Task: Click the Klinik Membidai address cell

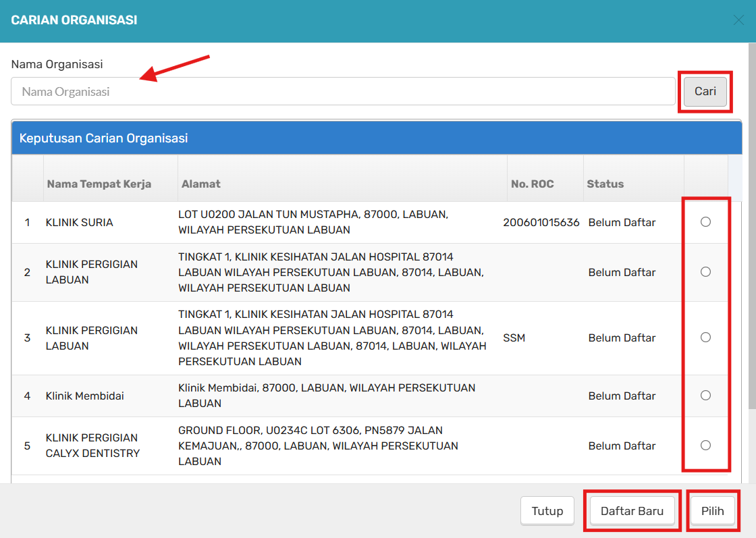Action: click(x=327, y=396)
